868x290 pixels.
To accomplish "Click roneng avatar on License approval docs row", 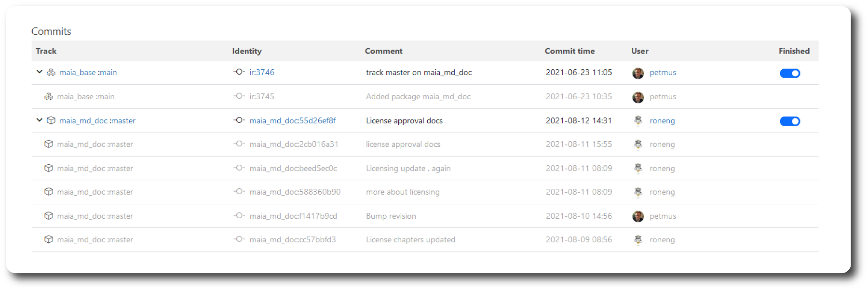I will 638,120.
